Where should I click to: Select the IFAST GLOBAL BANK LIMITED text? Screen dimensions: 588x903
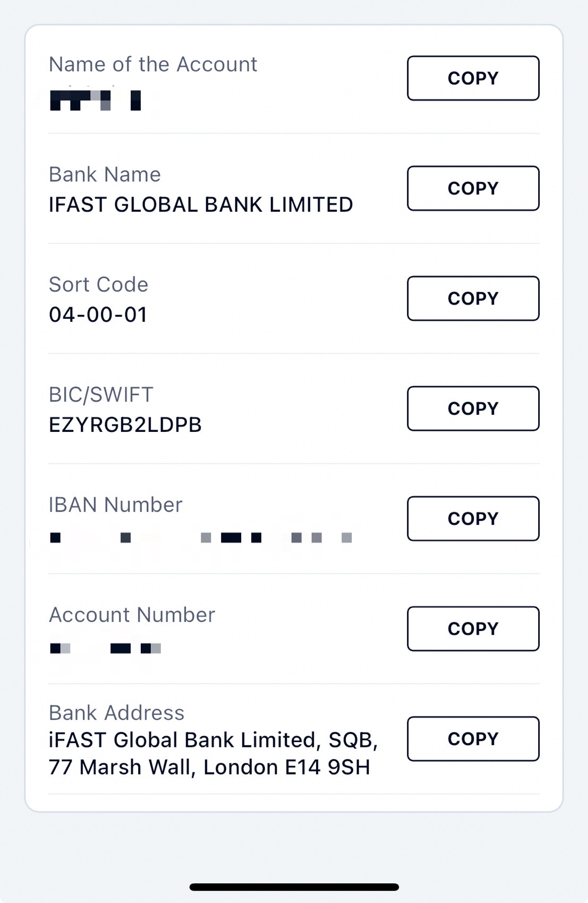coord(201,205)
